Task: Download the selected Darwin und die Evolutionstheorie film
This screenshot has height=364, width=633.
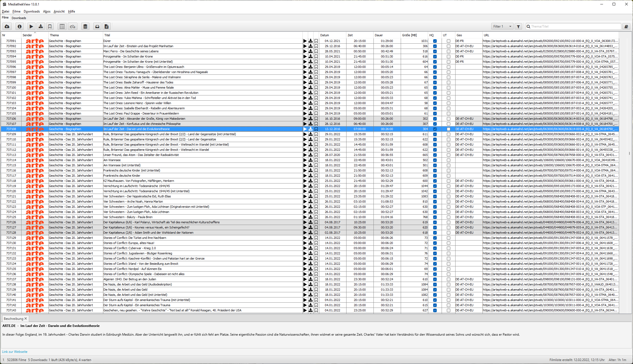Action: pyautogui.click(x=311, y=129)
